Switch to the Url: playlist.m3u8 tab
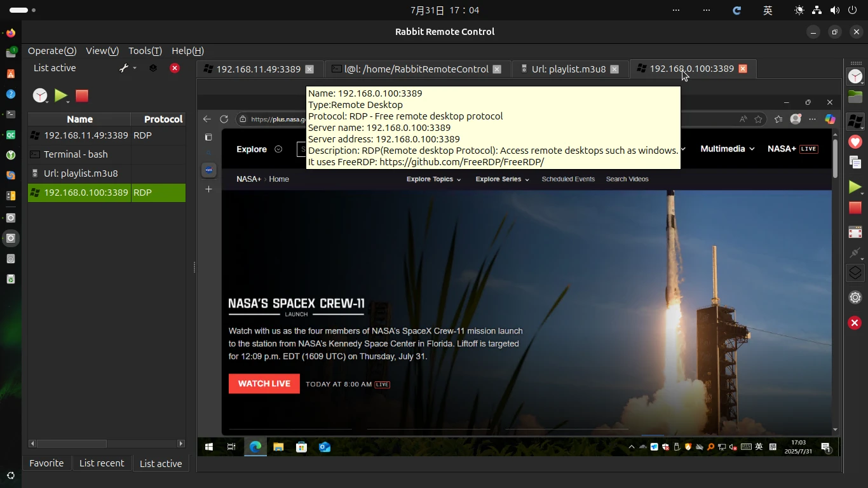868x488 pixels. click(x=568, y=69)
